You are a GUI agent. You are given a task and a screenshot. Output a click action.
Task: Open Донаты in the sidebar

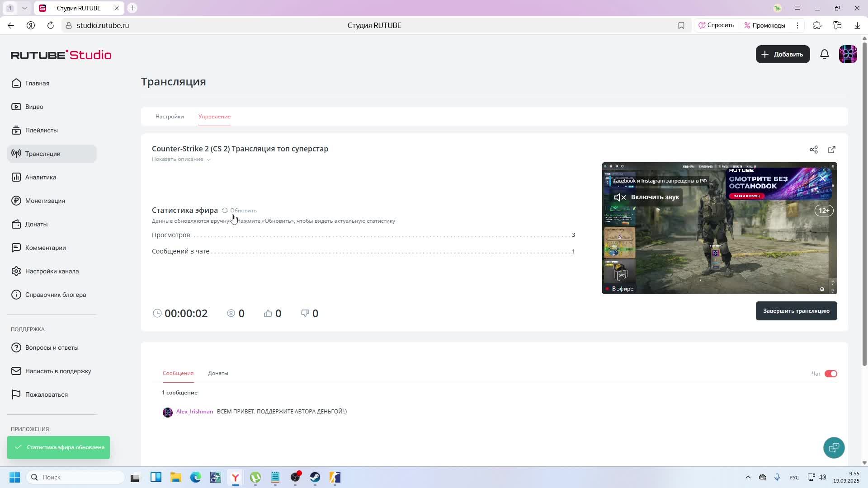click(x=36, y=224)
